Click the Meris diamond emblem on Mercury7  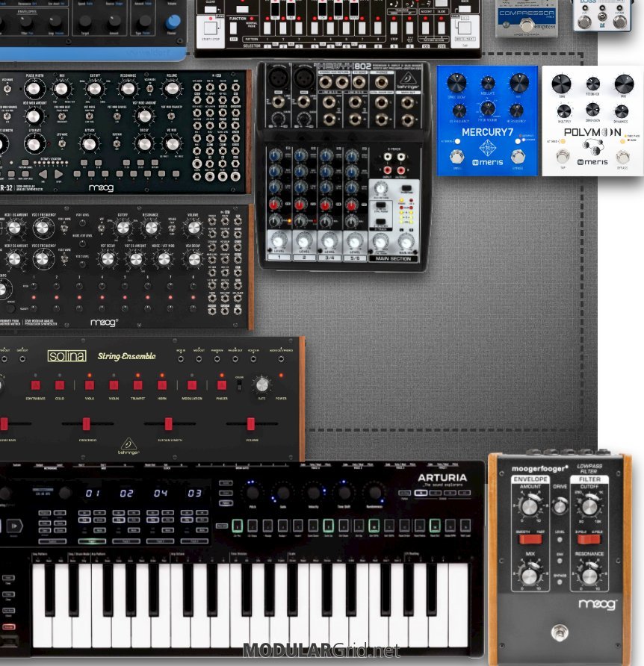487,149
